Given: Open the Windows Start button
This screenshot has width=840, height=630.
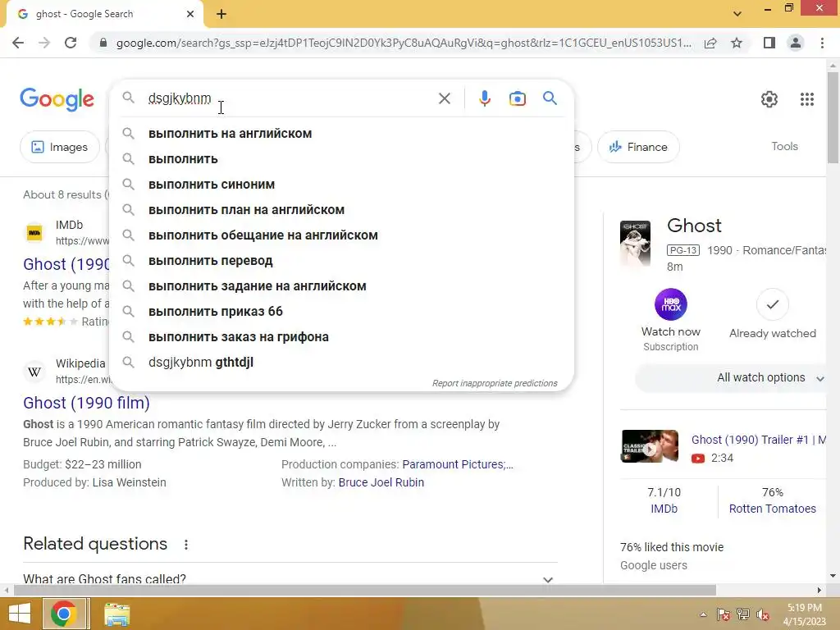Looking at the screenshot, I should pos(20,614).
